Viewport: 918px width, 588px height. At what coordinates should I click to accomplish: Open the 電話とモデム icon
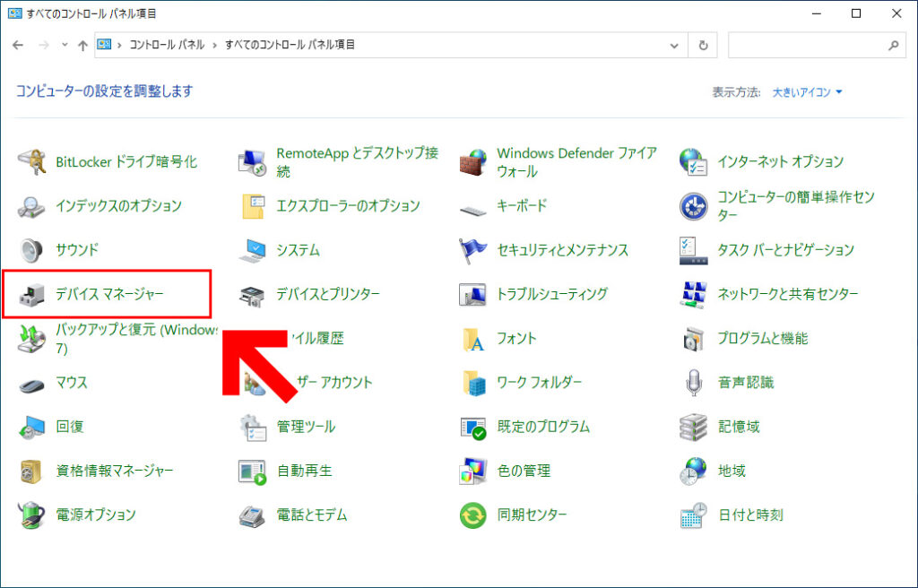point(252,515)
